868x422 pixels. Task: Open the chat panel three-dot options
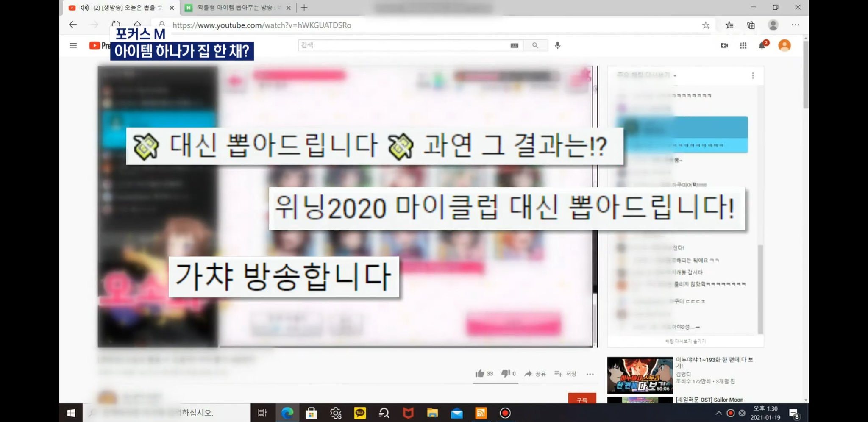pyautogui.click(x=753, y=75)
